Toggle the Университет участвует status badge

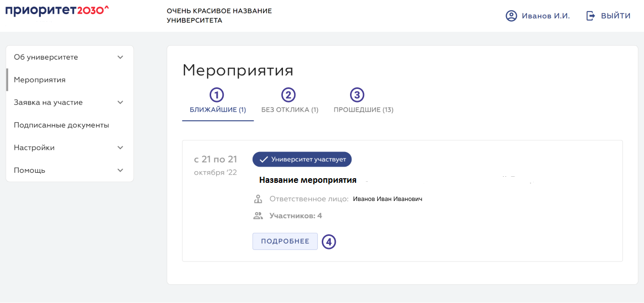(302, 159)
